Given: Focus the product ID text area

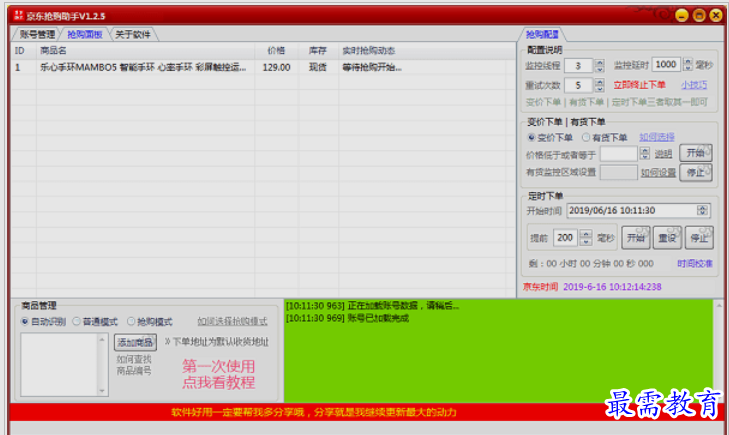Looking at the screenshot, I should click(60, 365).
